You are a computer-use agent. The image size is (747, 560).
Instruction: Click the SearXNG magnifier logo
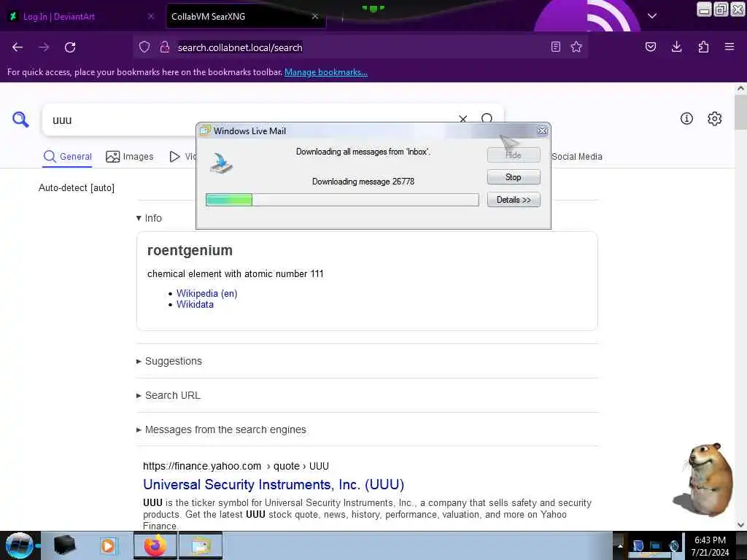(20, 120)
